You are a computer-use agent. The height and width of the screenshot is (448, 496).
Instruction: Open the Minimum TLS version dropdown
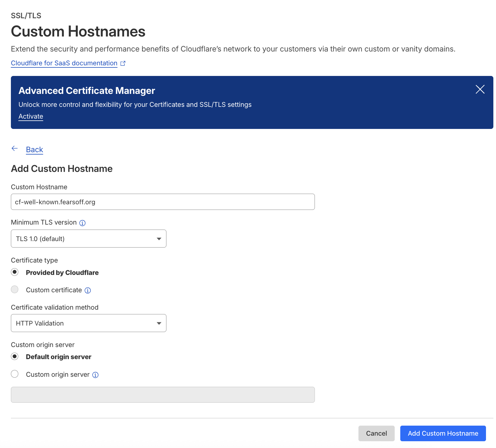pos(88,239)
